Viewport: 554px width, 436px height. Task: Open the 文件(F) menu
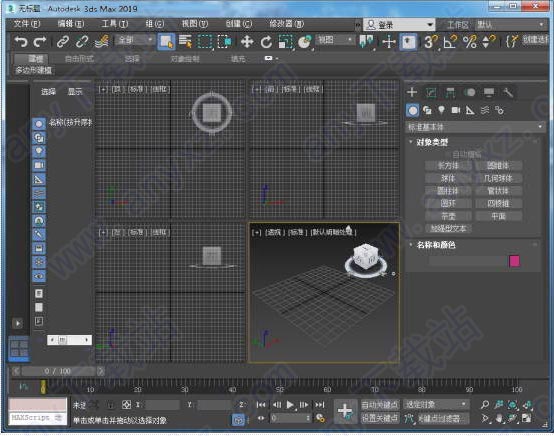coord(26,24)
